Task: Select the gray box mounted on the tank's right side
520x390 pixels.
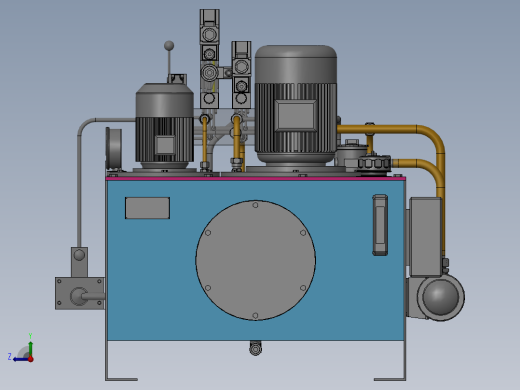Action: pyautogui.click(x=425, y=237)
